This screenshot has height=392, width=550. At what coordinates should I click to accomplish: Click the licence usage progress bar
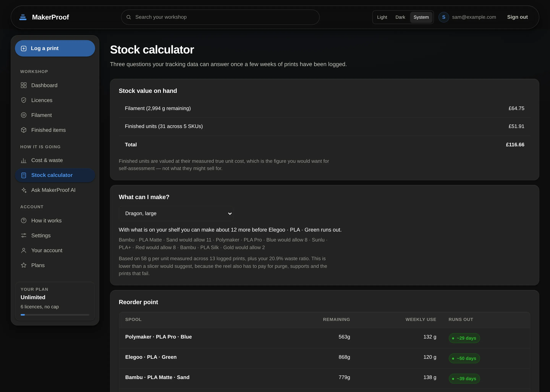(55, 315)
